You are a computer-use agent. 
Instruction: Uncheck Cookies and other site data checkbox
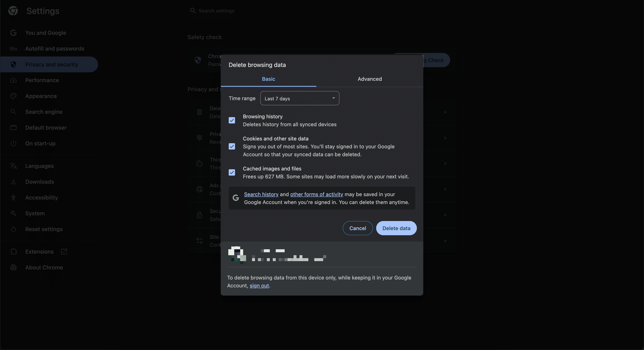(x=232, y=146)
